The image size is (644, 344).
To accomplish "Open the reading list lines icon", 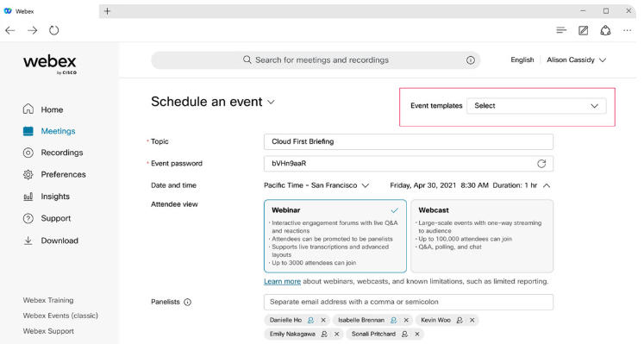I will (x=561, y=30).
